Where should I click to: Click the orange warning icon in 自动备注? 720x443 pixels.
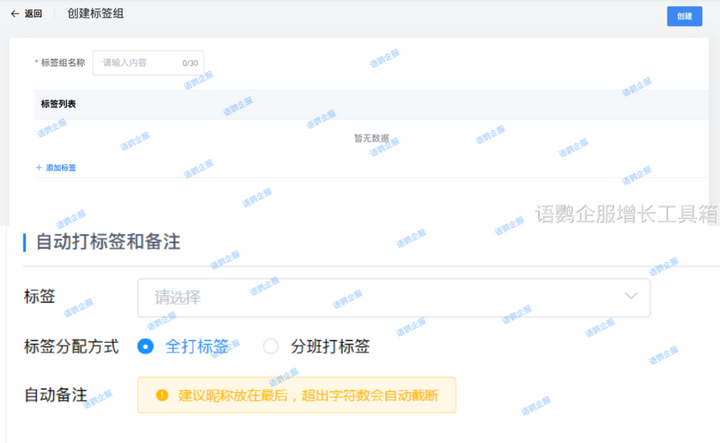tap(161, 395)
